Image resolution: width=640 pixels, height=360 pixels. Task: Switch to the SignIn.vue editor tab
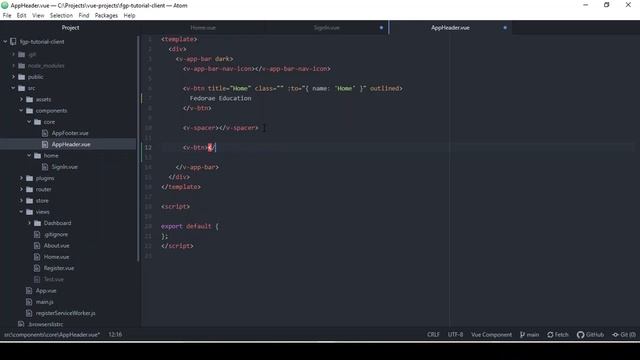pos(327,28)
